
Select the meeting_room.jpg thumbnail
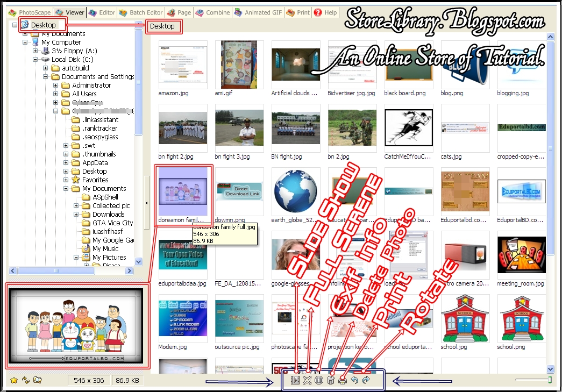point(522,255)
